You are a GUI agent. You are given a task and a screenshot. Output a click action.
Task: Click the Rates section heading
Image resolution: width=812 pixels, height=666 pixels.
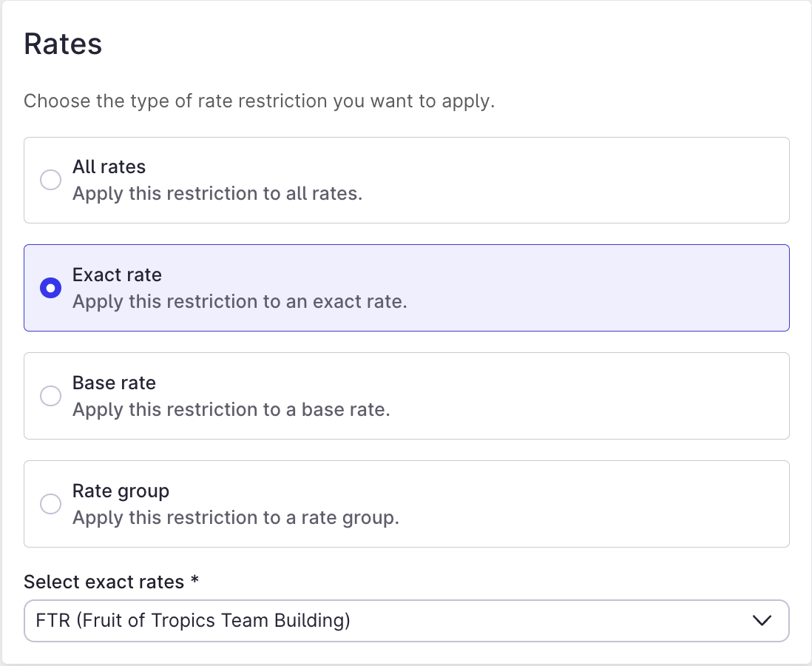63,44
